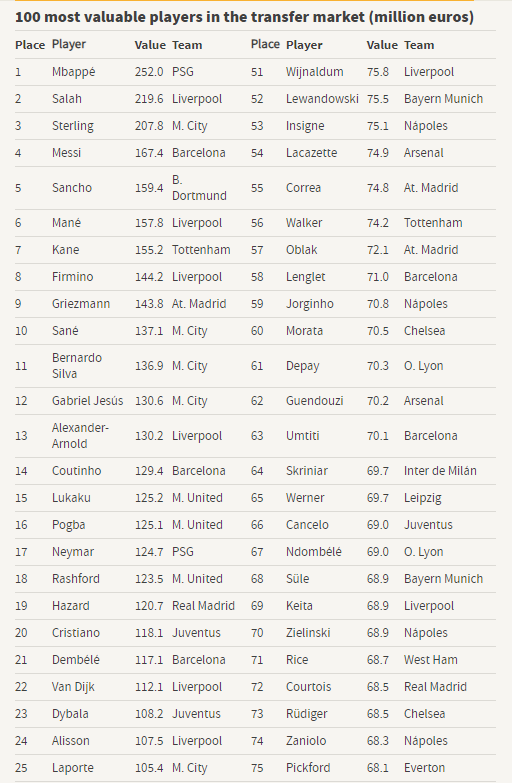515x783 pixels.
Task: Select Alexander-Arnold in the list
Action: [x=80, y=436]
